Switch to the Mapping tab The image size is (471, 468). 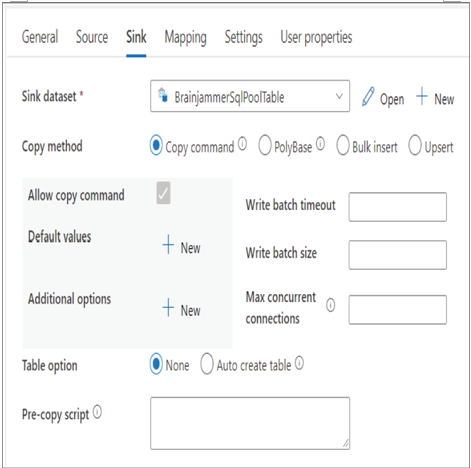coord(185,37)
